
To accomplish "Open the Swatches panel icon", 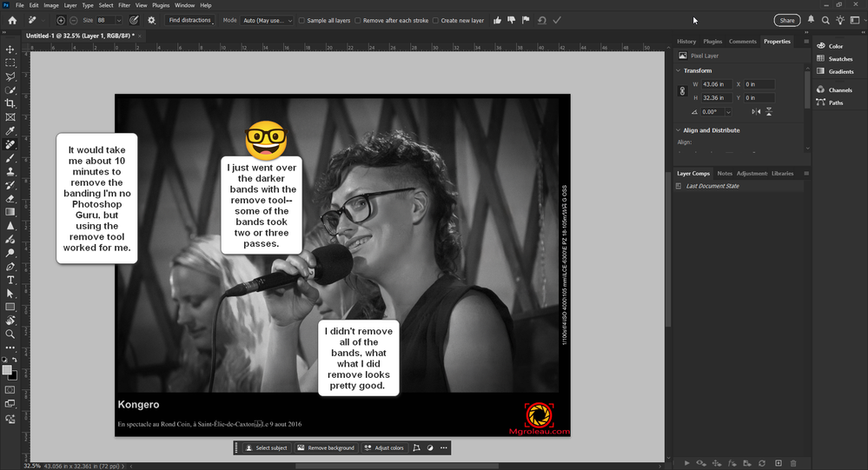I will (821, 59).
